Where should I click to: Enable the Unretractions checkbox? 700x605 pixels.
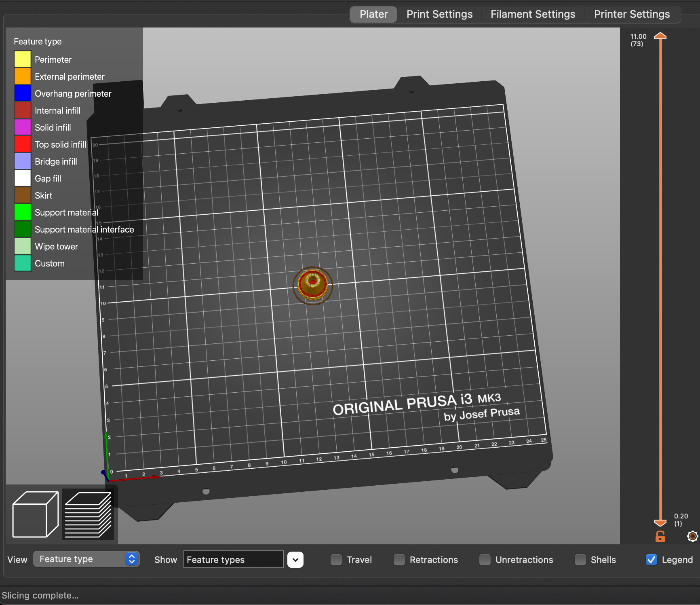[x=485, y=560]
